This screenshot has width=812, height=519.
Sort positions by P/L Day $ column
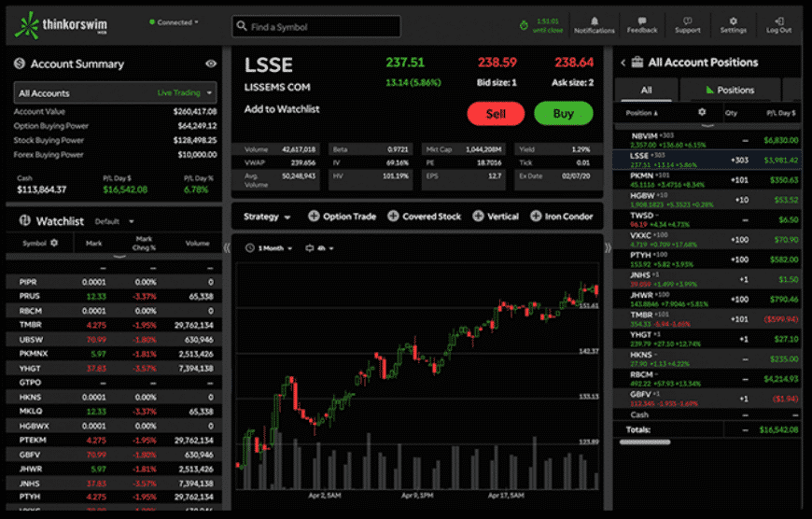click(781, 113)
